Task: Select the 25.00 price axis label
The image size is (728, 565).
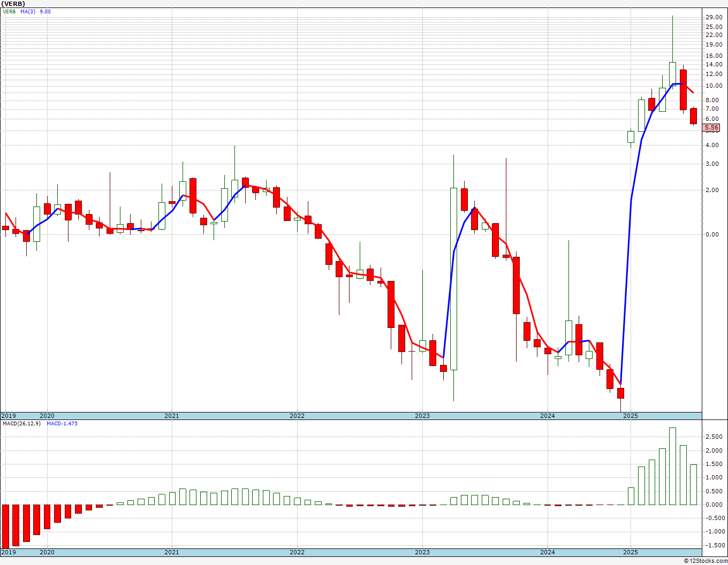Action: [714, 27]
